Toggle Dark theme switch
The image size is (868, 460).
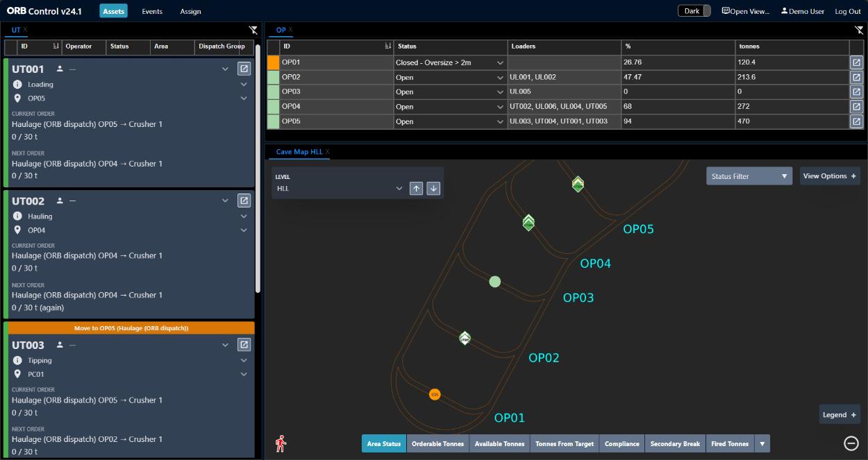click(x=694, y=11)
